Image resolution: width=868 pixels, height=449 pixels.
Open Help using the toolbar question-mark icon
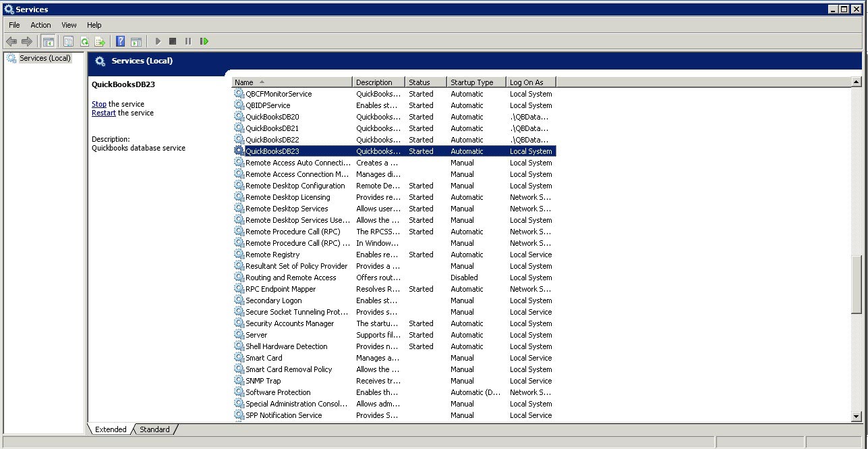pyautogui.click(x=120, y=41)
